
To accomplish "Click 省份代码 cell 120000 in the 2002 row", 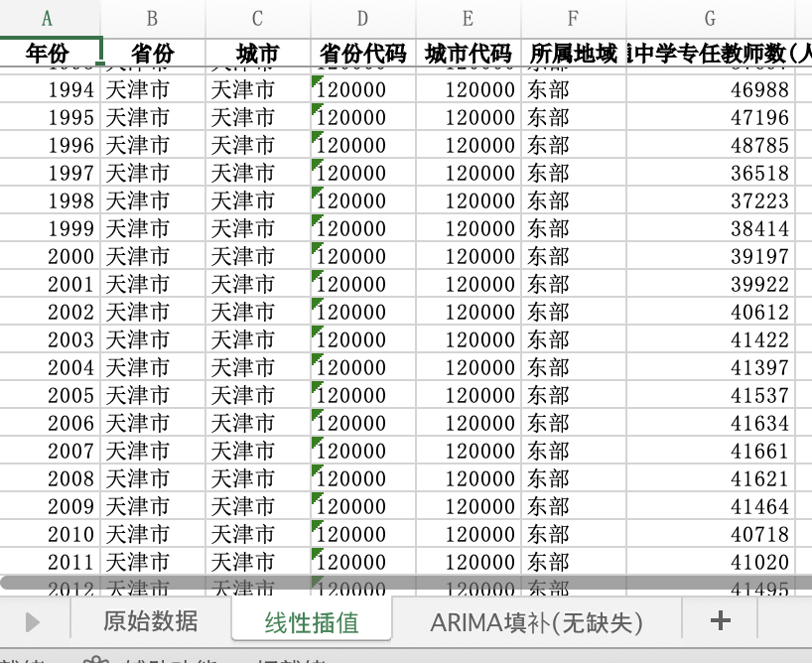I will point(363,312).
